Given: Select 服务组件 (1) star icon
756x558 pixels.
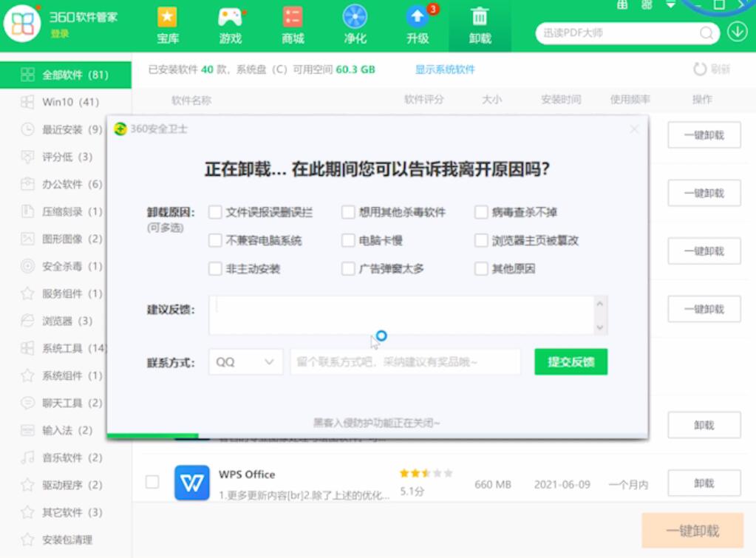Looking at the screenshot, I should [x=27, y=293].
